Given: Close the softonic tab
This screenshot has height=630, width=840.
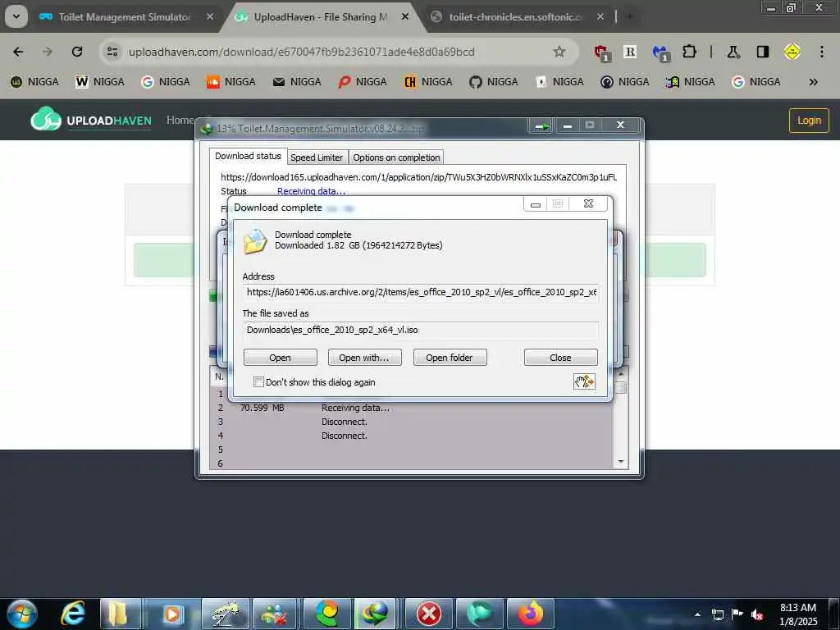Looking at the screenshot, I should [600, 16].
